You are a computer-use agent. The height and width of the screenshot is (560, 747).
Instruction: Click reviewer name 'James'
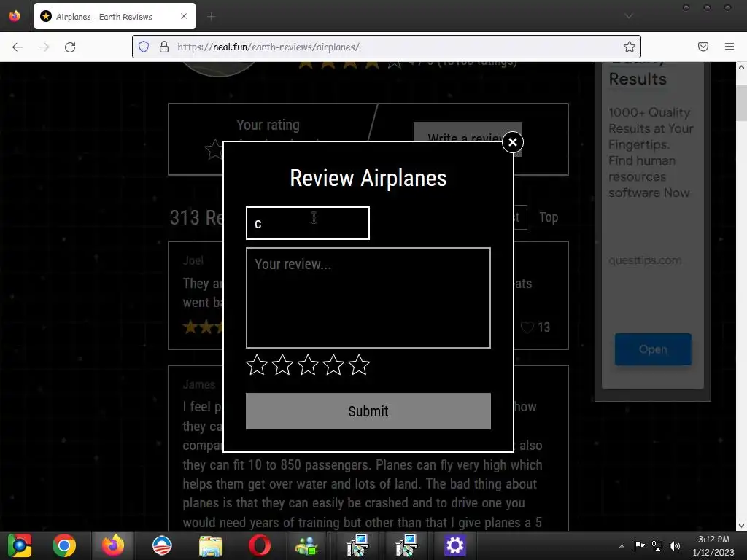click(x=198, y=384)
